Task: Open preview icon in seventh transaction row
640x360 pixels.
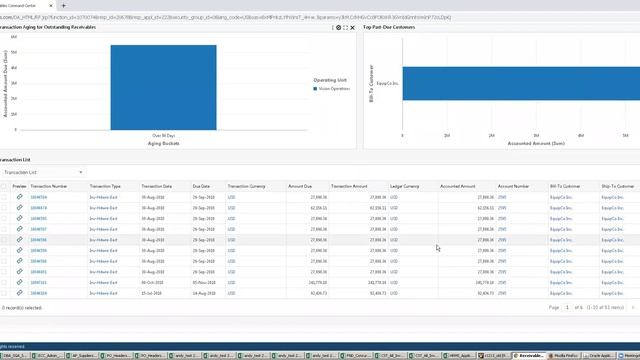Action: [19, 260]
